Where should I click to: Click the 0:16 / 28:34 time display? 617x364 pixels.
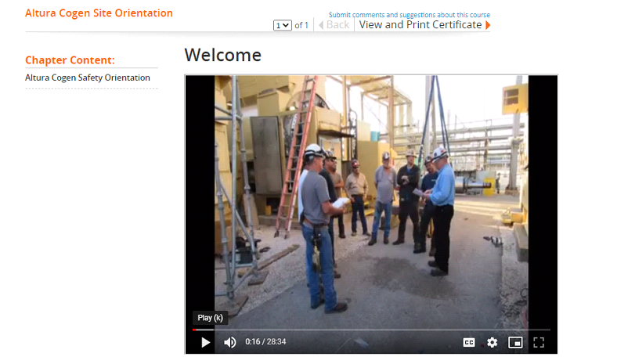click(265, 341)
